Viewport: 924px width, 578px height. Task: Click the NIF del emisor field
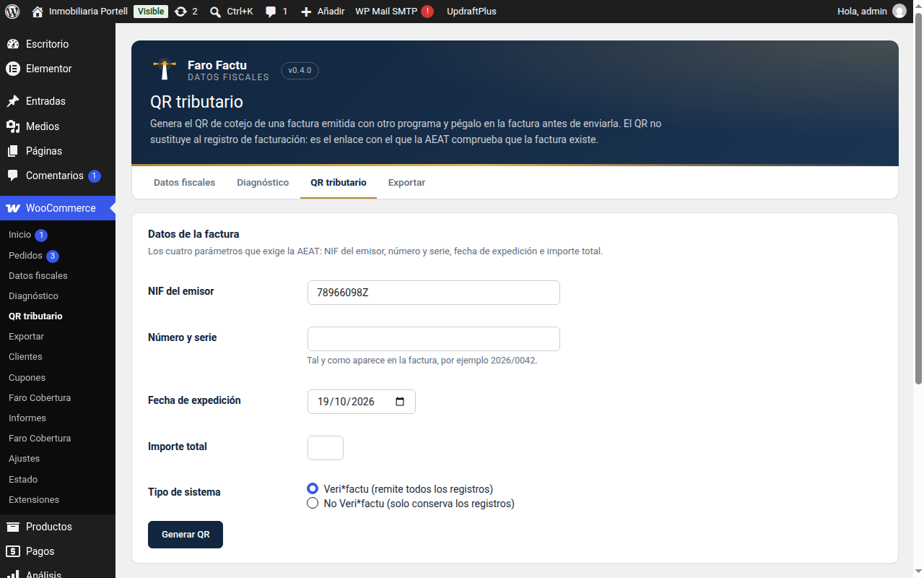[x=434, y=293]
